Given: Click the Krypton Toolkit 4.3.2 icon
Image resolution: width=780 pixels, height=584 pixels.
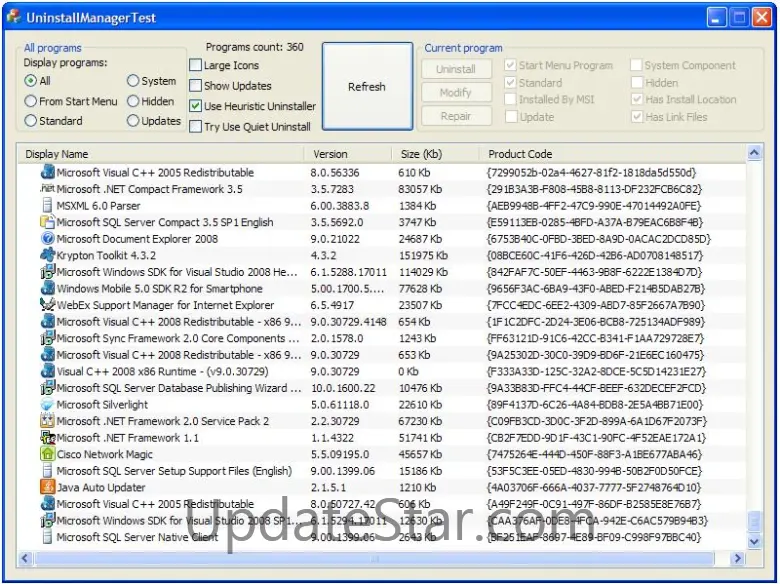Looking at the screenshot, I should coord(47,255).
